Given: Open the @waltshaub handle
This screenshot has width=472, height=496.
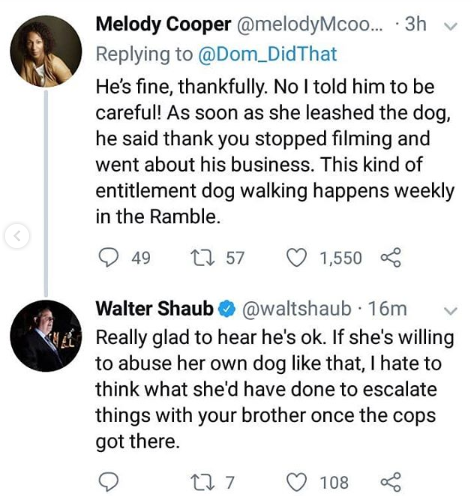Looking at the screenshot, I should point(296,309).
